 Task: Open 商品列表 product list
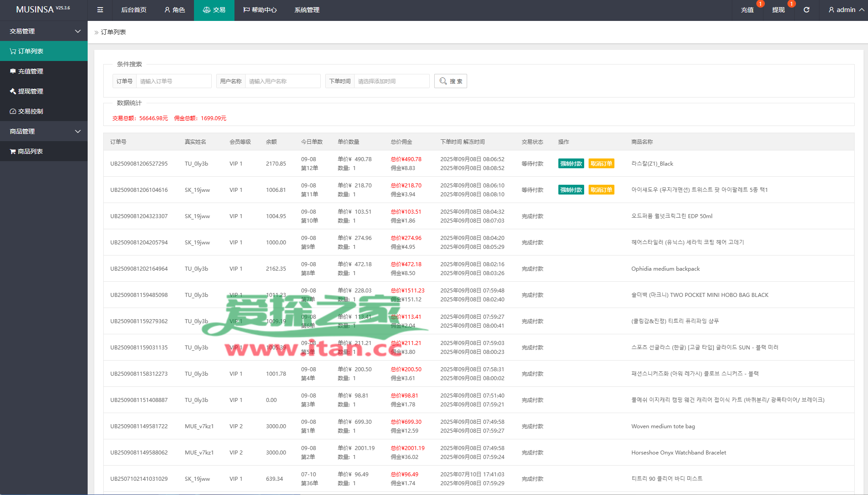tap(30, 151)
